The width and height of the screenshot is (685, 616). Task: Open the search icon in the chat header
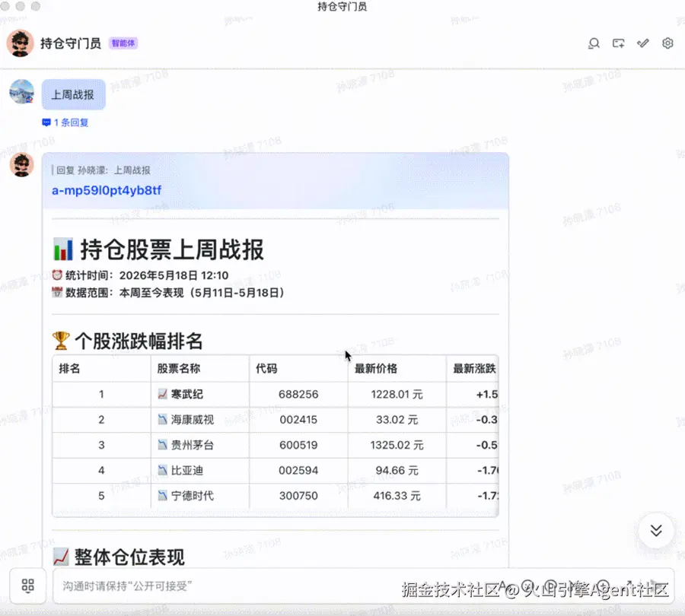coord(594,43)
